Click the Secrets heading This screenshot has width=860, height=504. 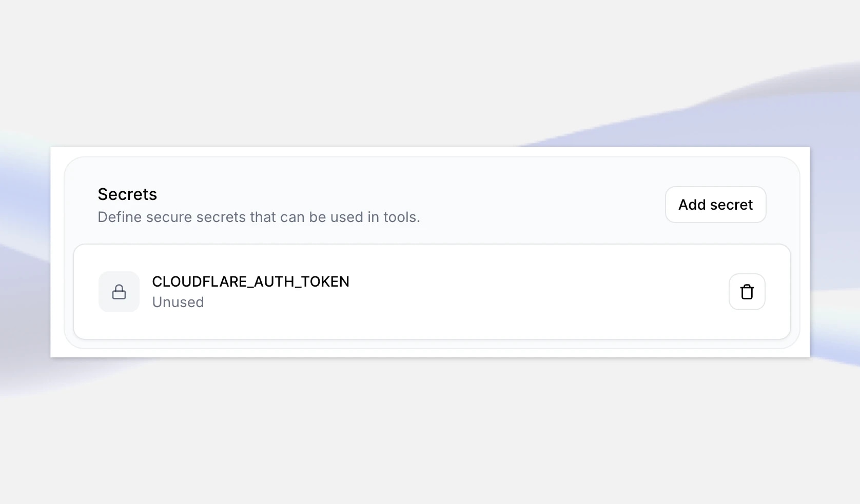(127, 194)
